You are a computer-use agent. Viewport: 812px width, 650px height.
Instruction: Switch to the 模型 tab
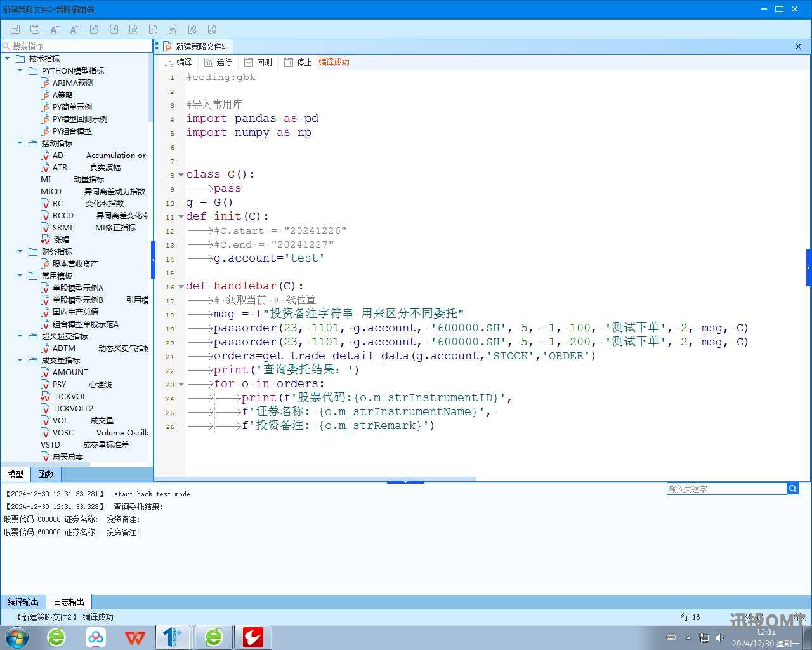tap(15, 474)
